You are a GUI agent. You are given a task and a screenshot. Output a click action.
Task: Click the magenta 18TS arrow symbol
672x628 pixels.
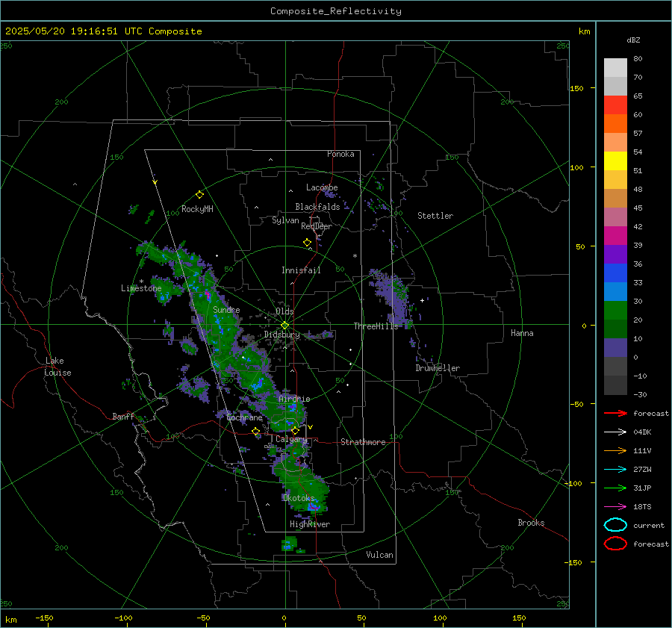(615, 507)
